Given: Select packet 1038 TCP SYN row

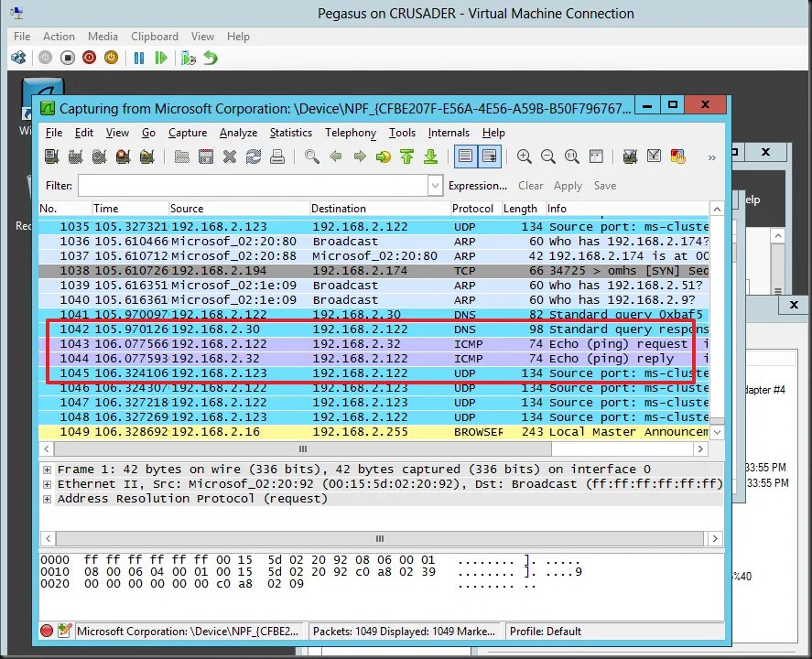Looking at the screenshot, I should coord(374,270).
